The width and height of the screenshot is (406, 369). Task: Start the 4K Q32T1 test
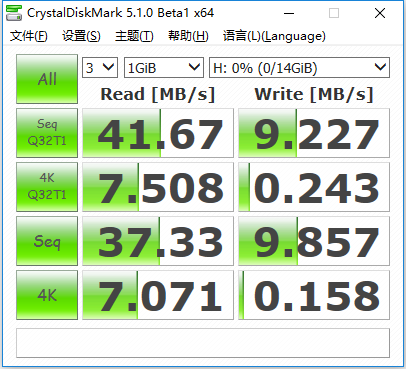pos(47,187)
